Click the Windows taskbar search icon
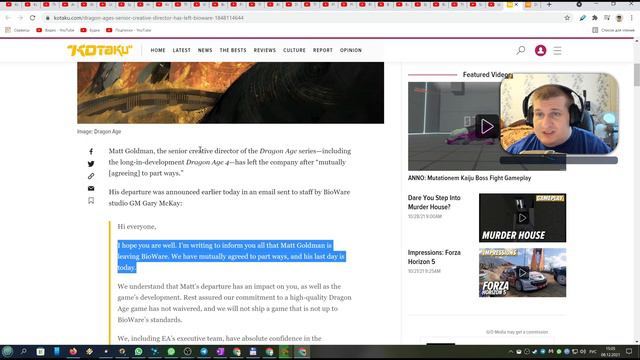This screenshot has width=640, height=360. tap(24, 351)
